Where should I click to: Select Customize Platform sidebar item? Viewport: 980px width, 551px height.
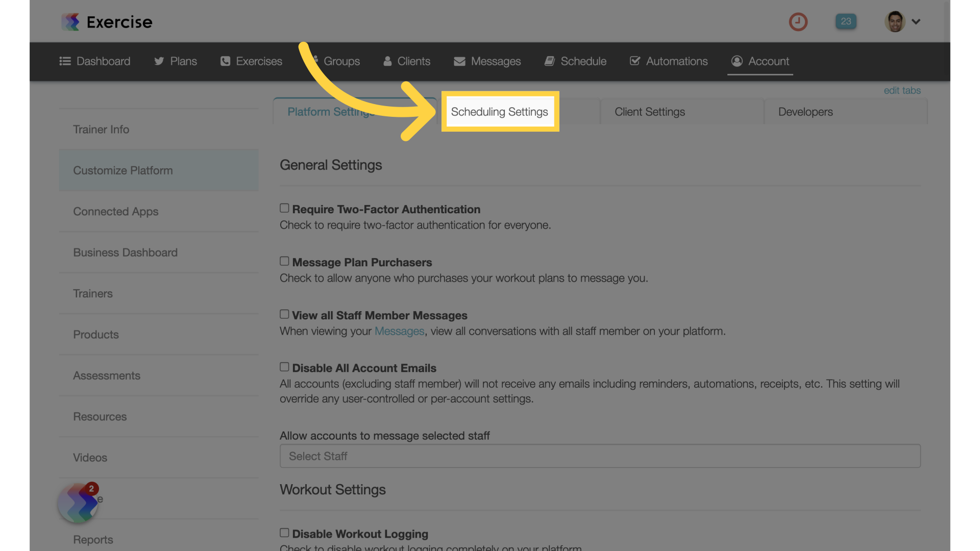coord(123,170)
